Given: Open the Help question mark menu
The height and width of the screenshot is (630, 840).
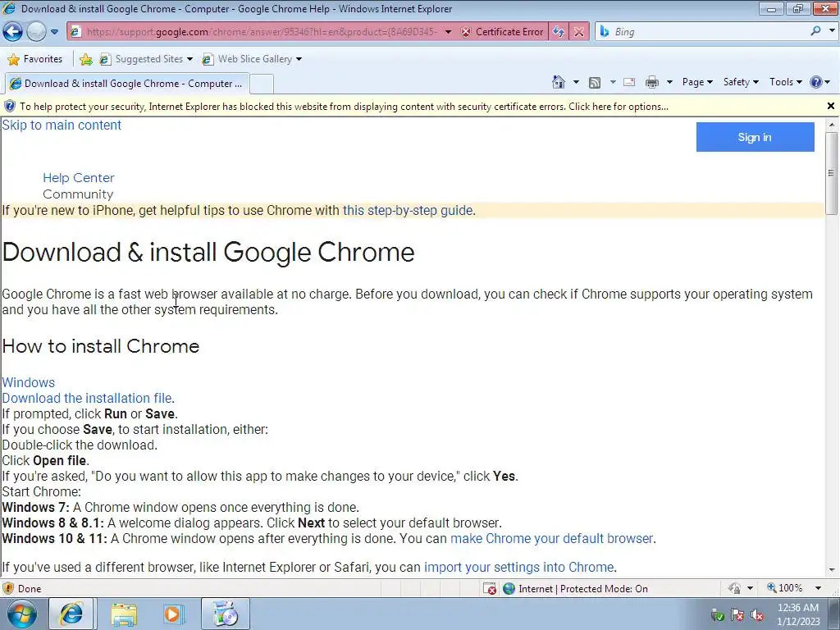Looking at the screenshot, I should (819, 82).
